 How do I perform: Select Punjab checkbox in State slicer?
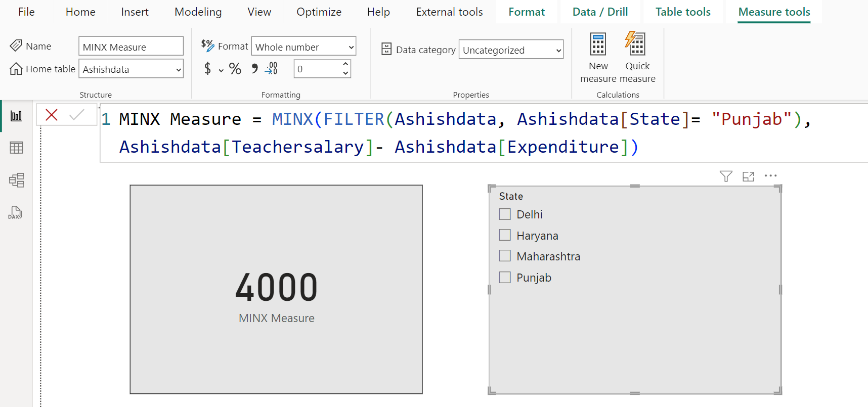505,278
